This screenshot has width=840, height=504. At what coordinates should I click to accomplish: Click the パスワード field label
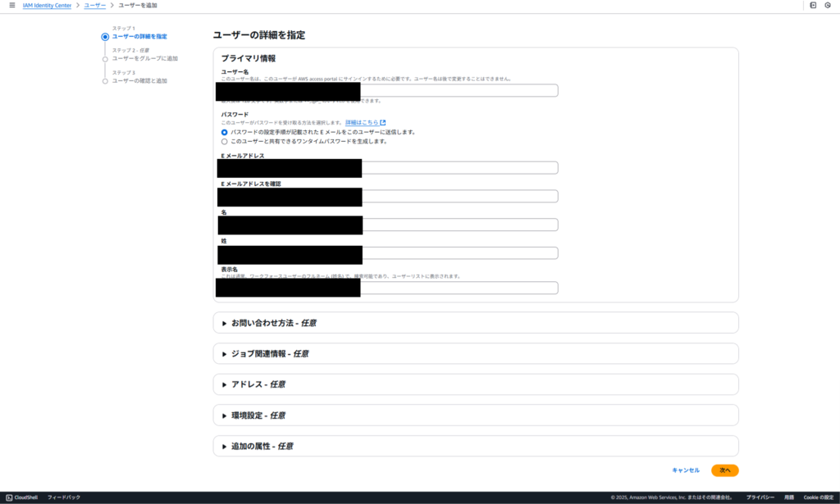click(235, 115)
